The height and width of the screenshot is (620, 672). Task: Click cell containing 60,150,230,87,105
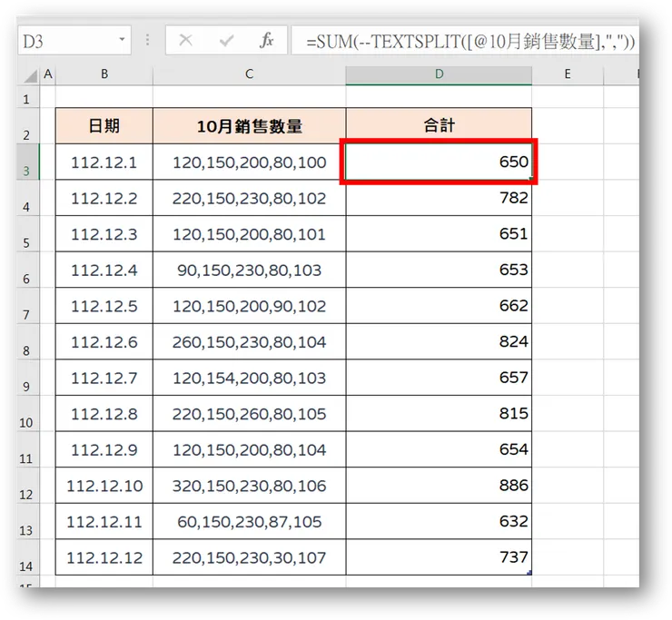pyautogui.click(x=249, y=522)
